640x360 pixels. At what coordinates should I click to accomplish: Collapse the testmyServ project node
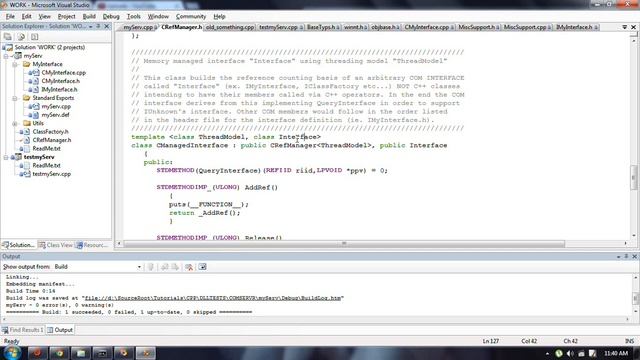pyautogui.click(x=6, y=157)
